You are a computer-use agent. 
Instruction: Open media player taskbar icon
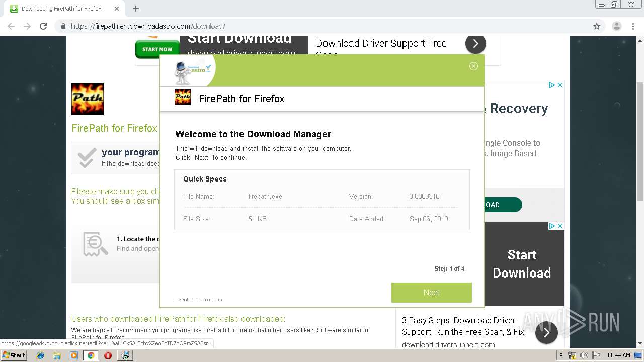pos(74,355)
